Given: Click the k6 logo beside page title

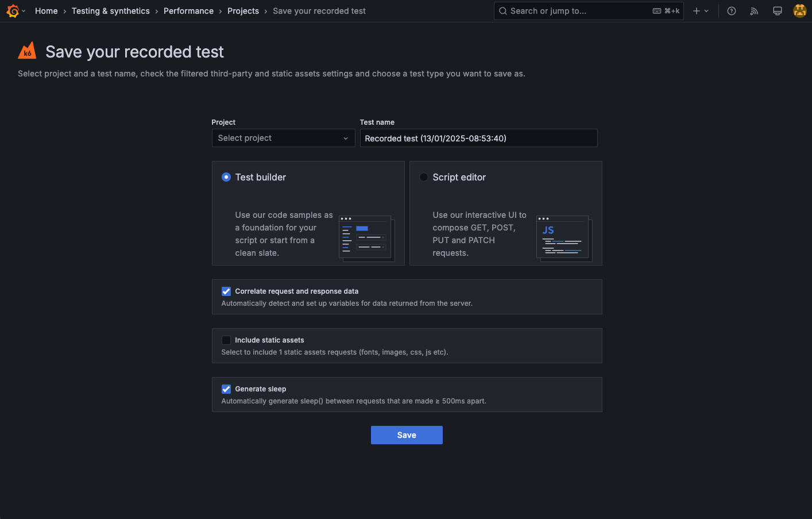Looking at the screenshot, I should 27,51.
